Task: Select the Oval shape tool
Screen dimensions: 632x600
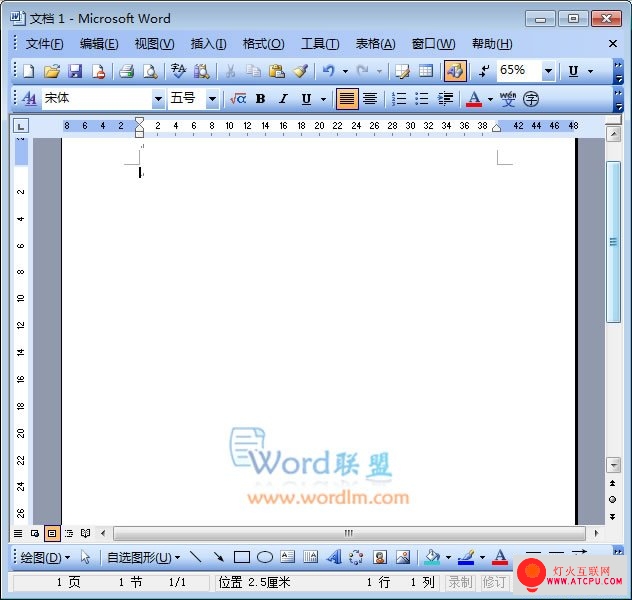Action: tap(265, 557)
